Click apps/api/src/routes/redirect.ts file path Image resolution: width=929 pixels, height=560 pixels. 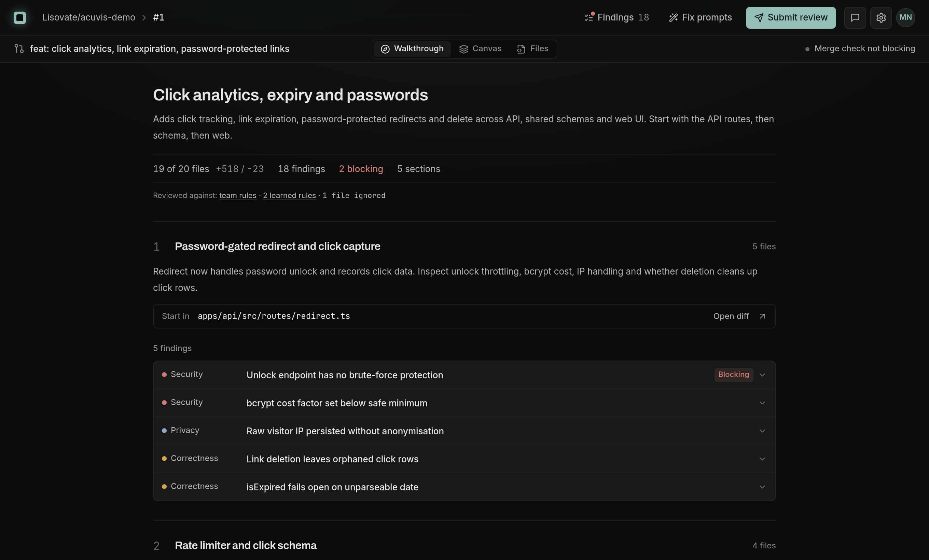tap(274, 316)
